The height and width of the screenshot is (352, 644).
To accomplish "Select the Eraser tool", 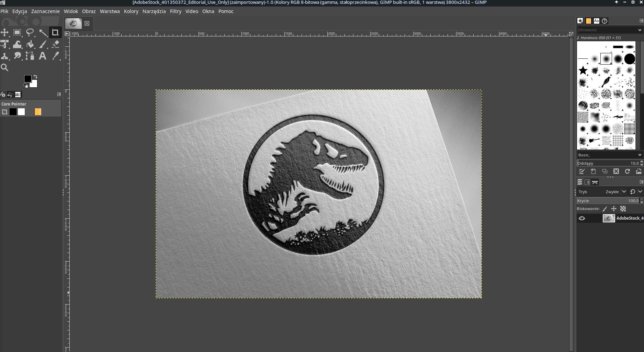I will coord(55,44).
